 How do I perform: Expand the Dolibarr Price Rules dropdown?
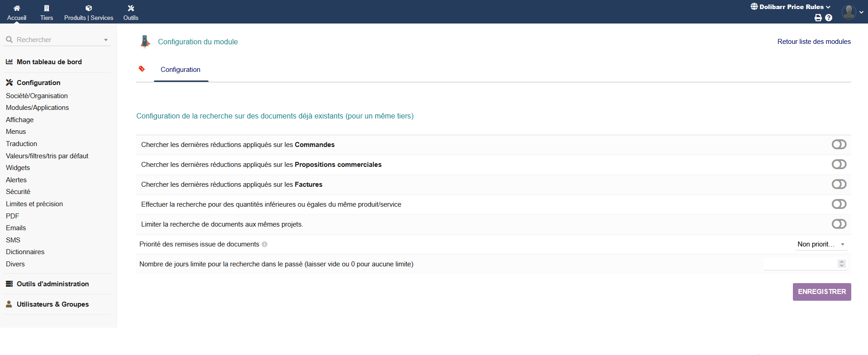(x=791, y=7)
